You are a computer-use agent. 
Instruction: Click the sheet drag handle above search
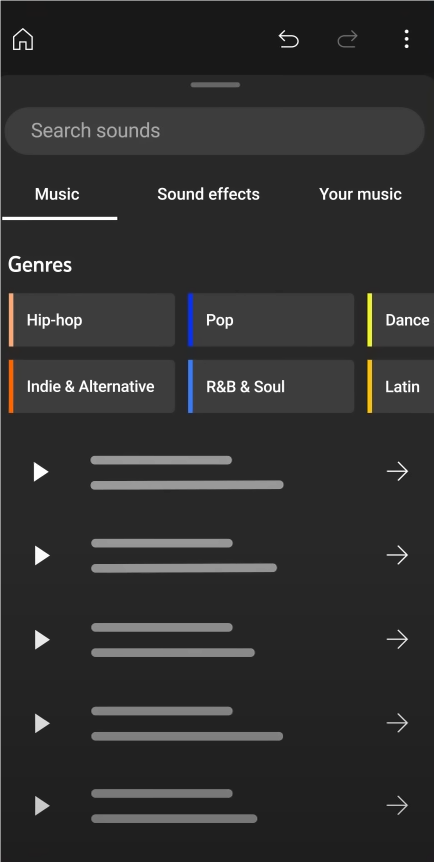[215, 85]
